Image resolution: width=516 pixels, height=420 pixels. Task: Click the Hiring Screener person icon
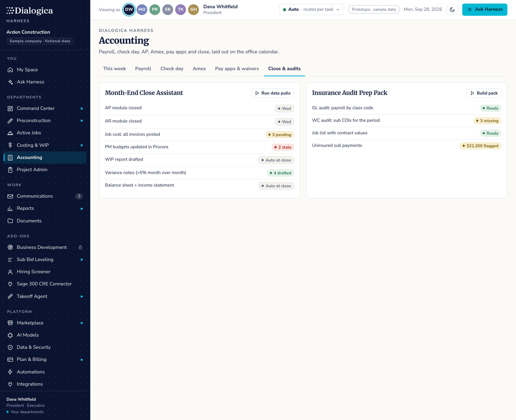[10, 272]
